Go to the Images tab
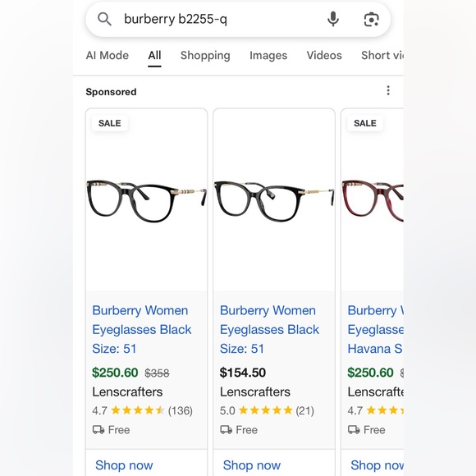The width and height of the screenshot is (476, 476). (268, 56)
